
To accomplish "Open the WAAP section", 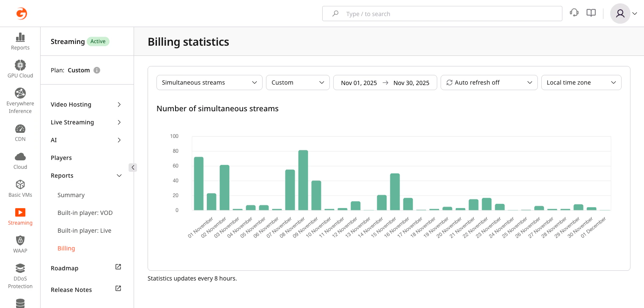I will (20, 244).
